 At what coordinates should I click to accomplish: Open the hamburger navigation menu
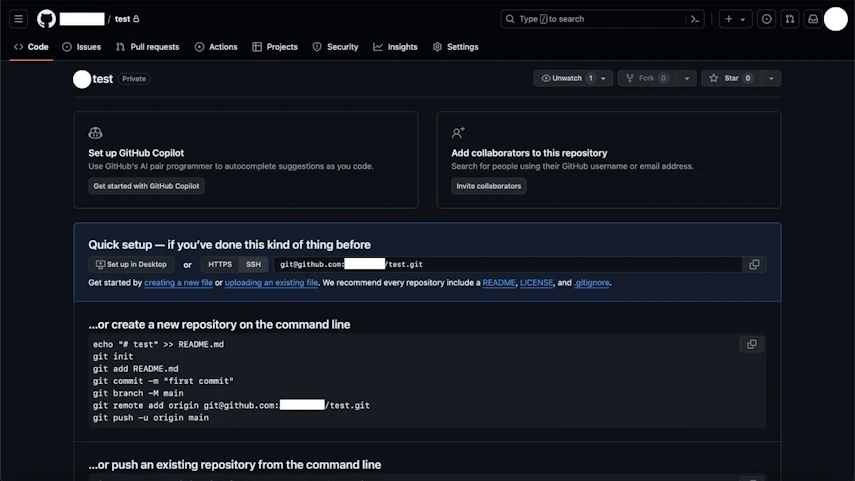click(x=19, y=19)
